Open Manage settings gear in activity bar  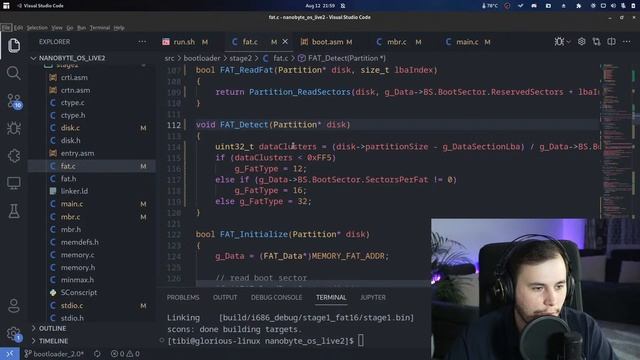(x=14, y=334)
